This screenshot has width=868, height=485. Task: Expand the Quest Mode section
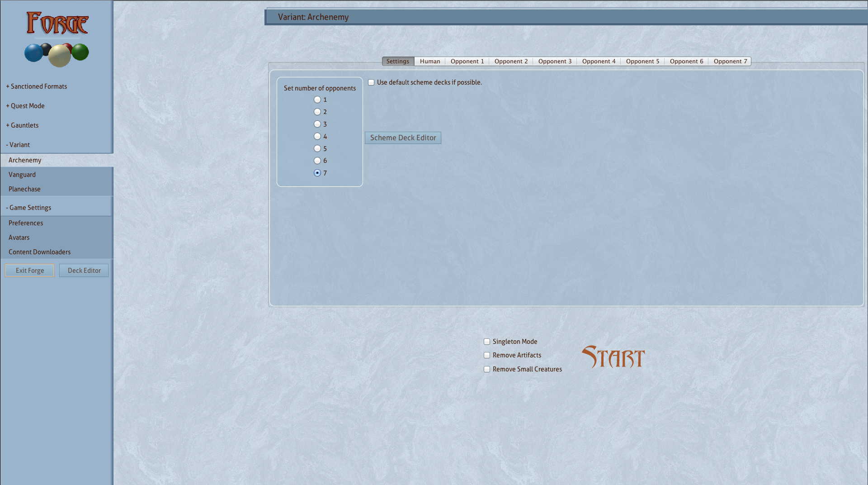click(25, 106)
